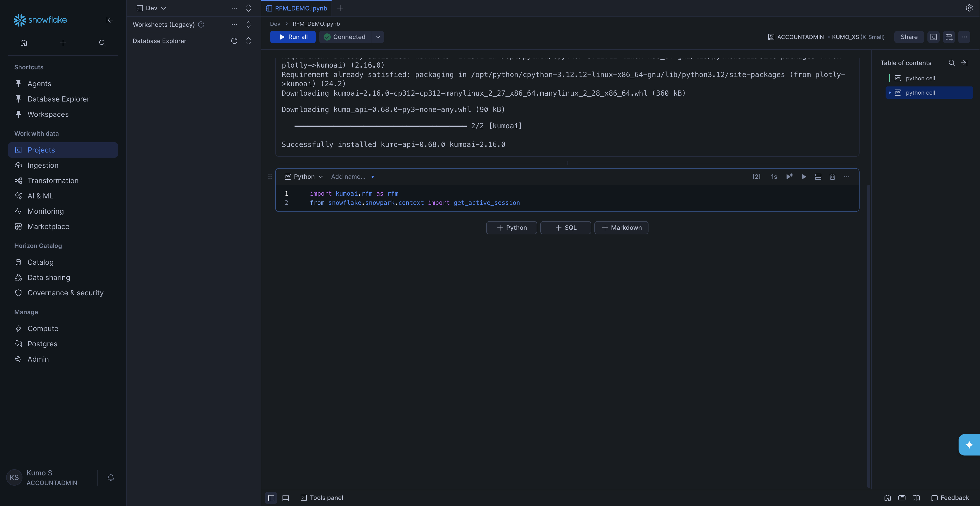Image resolution: width=980 pixels, height=506 pixels.
Task: Open the Dev workspace dropdown
Action: tap(152, 8)
